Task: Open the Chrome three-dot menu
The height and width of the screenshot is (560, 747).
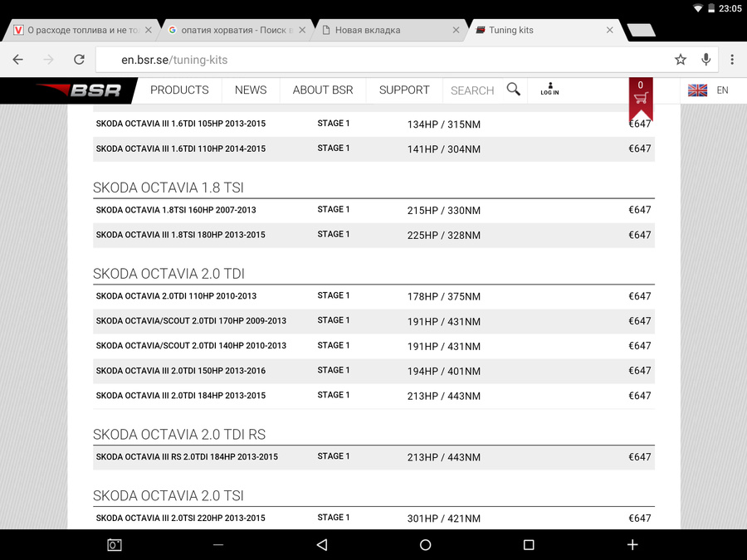Action: [732, 60]
